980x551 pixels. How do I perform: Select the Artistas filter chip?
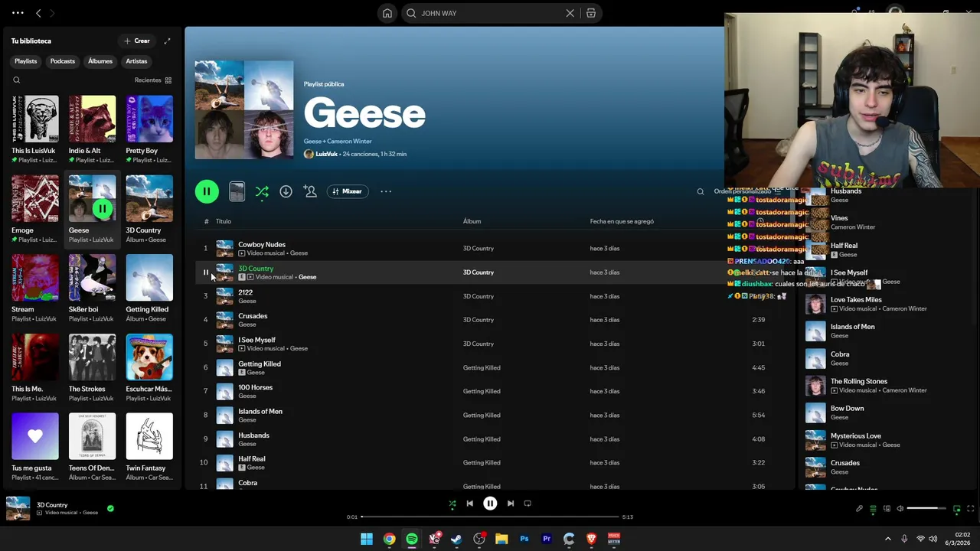click(x=136, y=61)
